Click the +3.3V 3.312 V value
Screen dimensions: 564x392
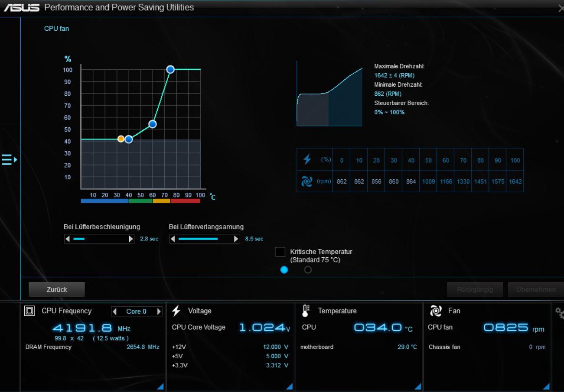click(277, 365)
